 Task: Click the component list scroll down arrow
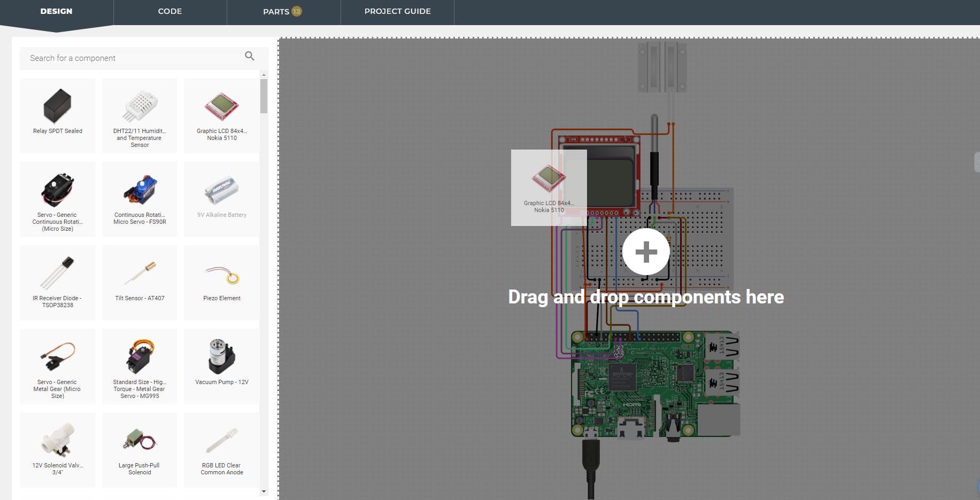[264, 491]
